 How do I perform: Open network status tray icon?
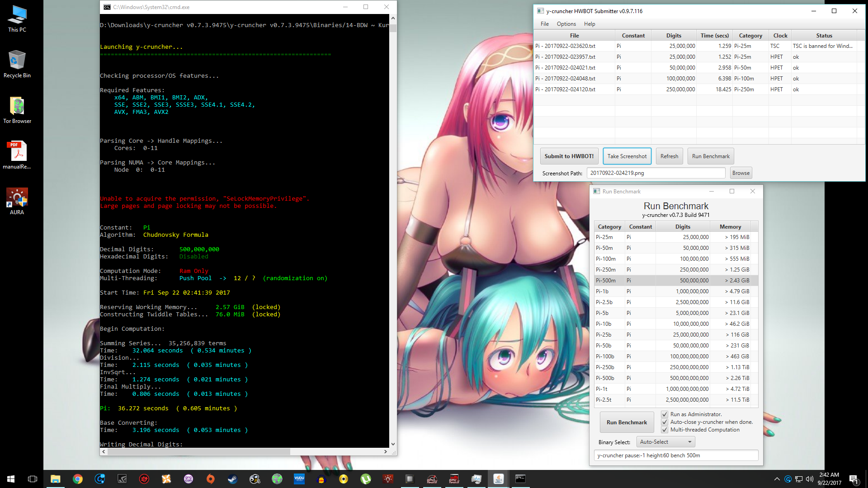click(x=799, y=479)
